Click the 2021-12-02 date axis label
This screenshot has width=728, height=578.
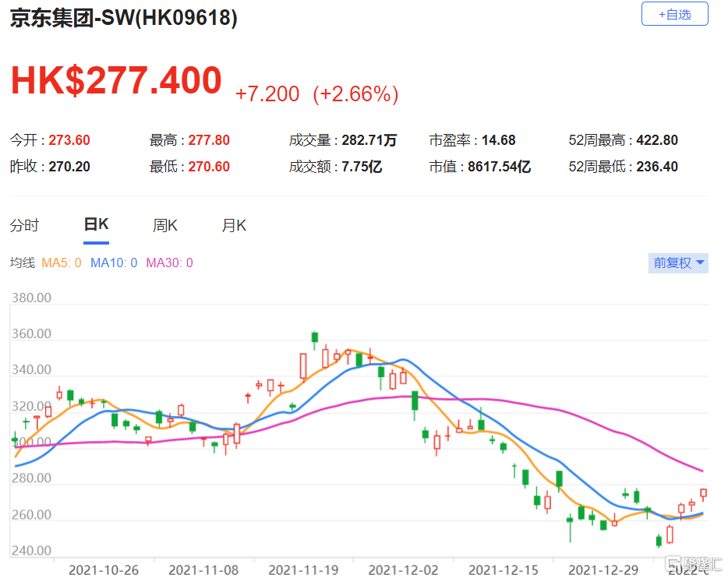point(403,570)
